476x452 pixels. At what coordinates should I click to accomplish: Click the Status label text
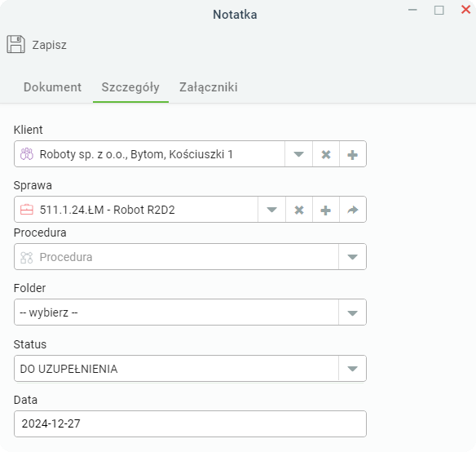(30, 344)
